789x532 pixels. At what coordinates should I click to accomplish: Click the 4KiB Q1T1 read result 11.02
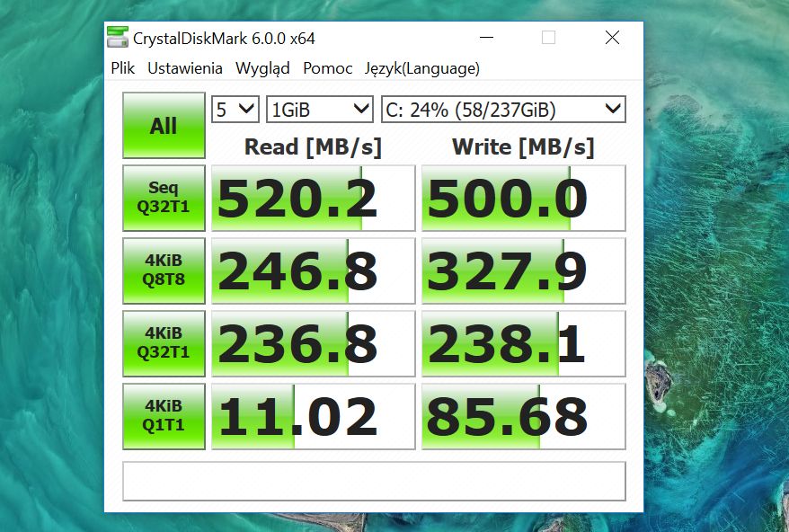click(313, 416)
